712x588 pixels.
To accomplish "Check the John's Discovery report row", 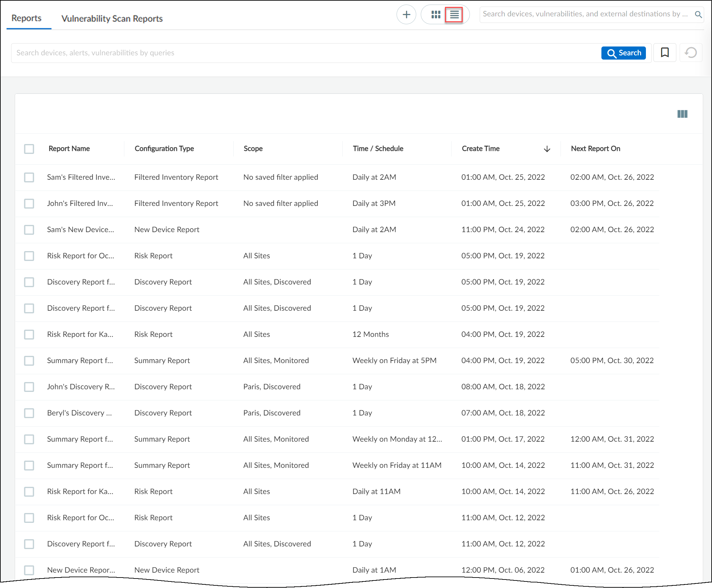I will tap(29, 387).
